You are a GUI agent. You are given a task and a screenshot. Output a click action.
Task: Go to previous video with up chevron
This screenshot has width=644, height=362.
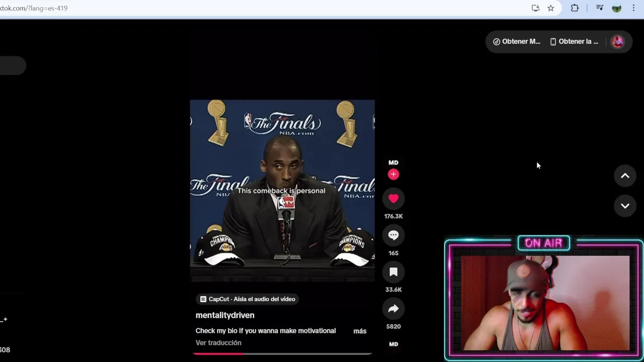pos(625,176)
